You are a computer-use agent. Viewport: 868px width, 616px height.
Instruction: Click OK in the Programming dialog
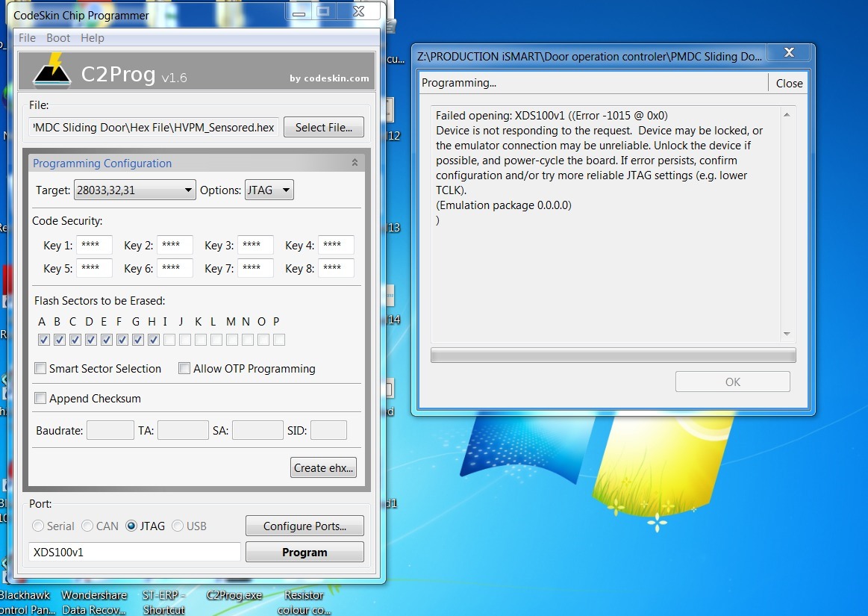tap(732, 382)
